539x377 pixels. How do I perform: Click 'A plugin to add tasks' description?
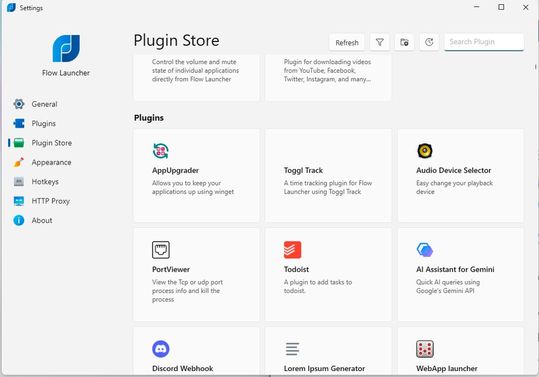click(x=318, y=286)
